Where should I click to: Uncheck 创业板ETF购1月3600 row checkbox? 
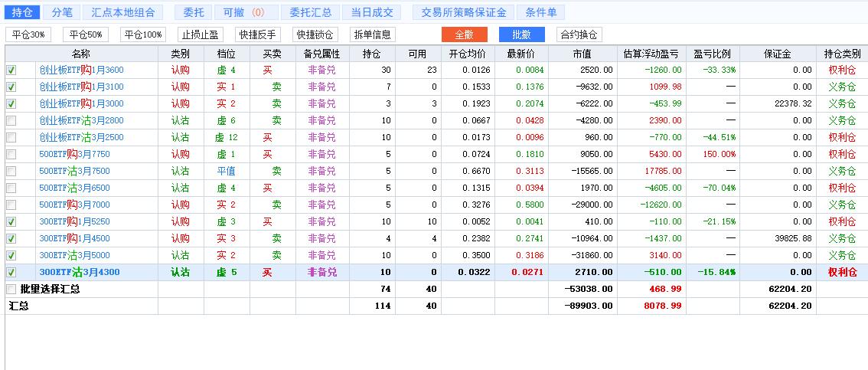(x=11, y=70)
